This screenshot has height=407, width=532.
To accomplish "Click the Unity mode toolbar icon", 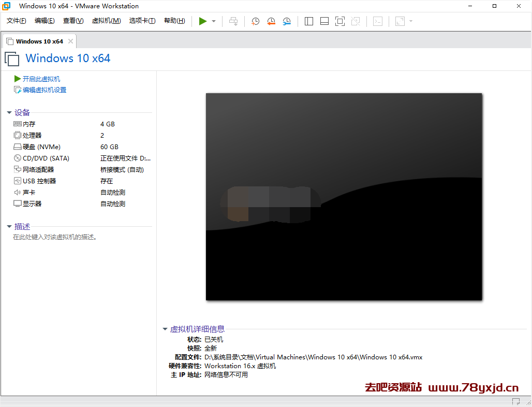I will [x=356, y=21].
